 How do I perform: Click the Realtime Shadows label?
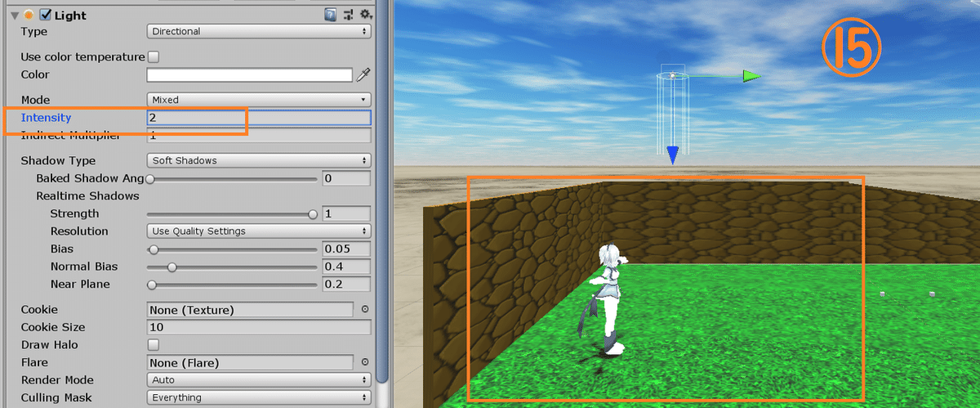click(x=87, y=196)
